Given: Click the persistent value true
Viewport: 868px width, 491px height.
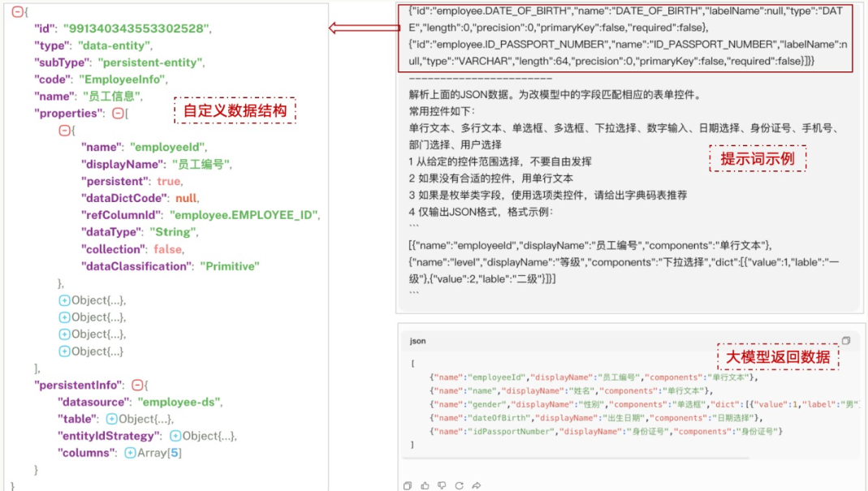Looking at the screenshot, I should pyautogui.click(x=168, y=181).
